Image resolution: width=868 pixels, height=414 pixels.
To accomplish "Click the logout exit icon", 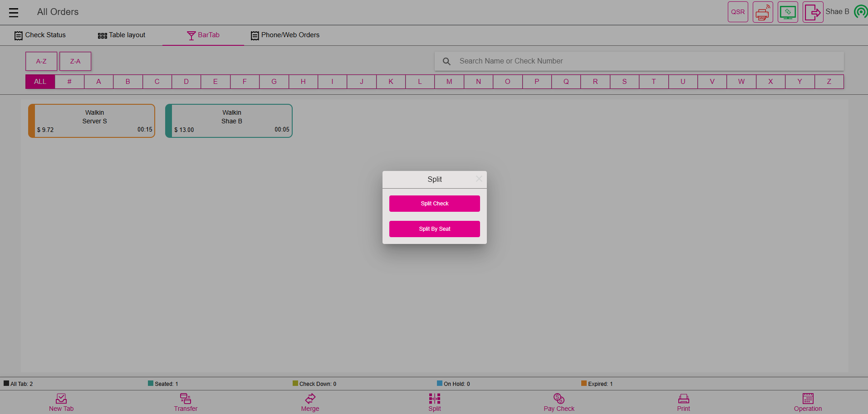I will pos(812,12).
